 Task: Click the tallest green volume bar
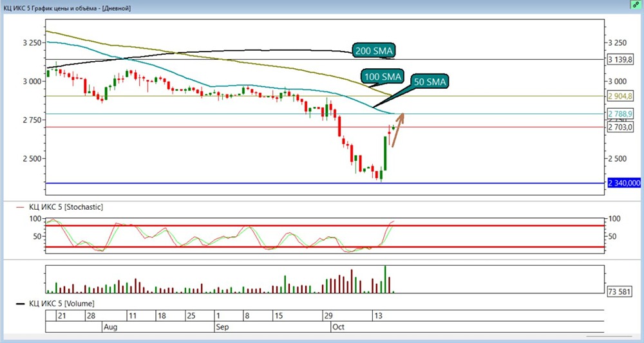pyautogui.click(x=385, y=279)
